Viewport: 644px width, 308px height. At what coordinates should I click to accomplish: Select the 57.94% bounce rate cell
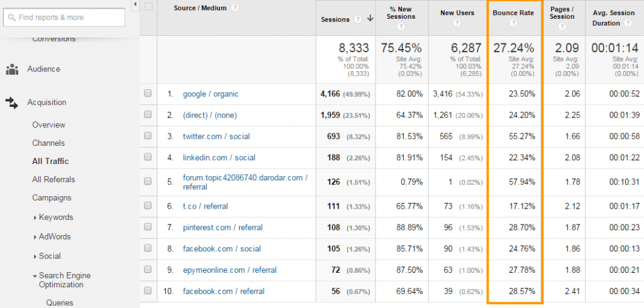(521, 182)
